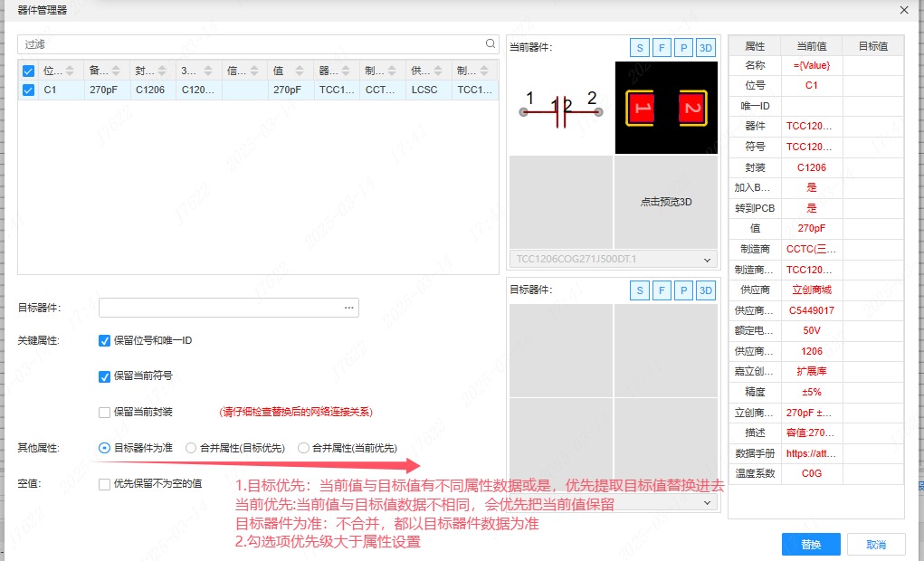924x561 pixels.
Task: Enable the 保留当前封装 checkbox
Action: click(x=105, y=413)
